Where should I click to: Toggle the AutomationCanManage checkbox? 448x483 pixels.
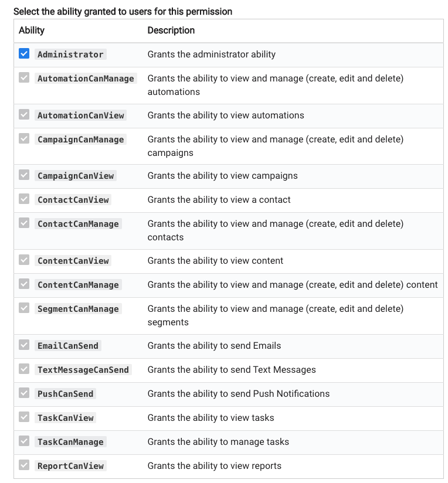[x=24, y=77]
